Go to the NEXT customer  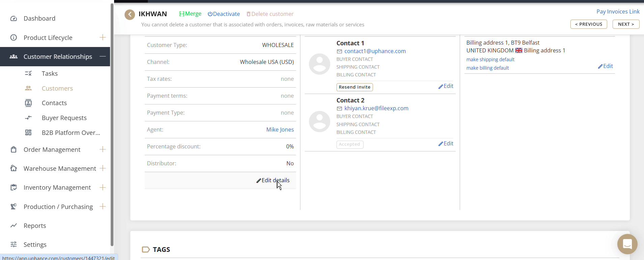click(626, 24)
